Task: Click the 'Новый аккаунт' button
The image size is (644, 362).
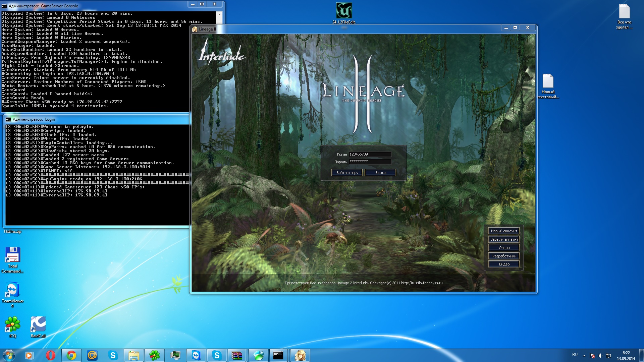Action: [504, 231]
